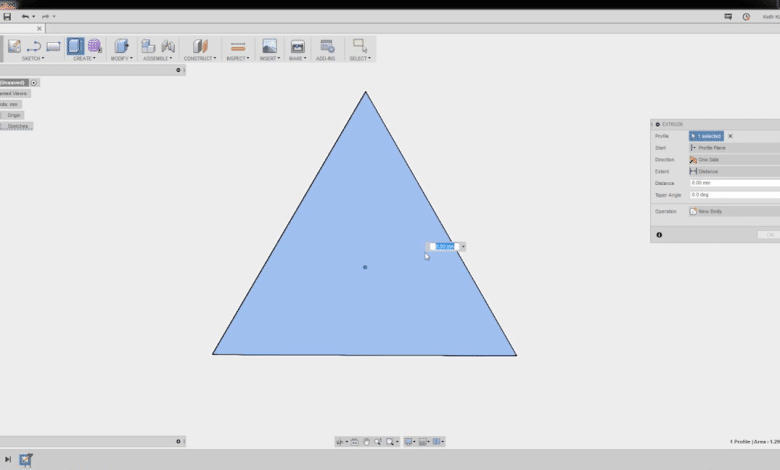Select the highlighted Extrude tool
The height and width of the screenshot is (470, 780).
pos(76,46)
